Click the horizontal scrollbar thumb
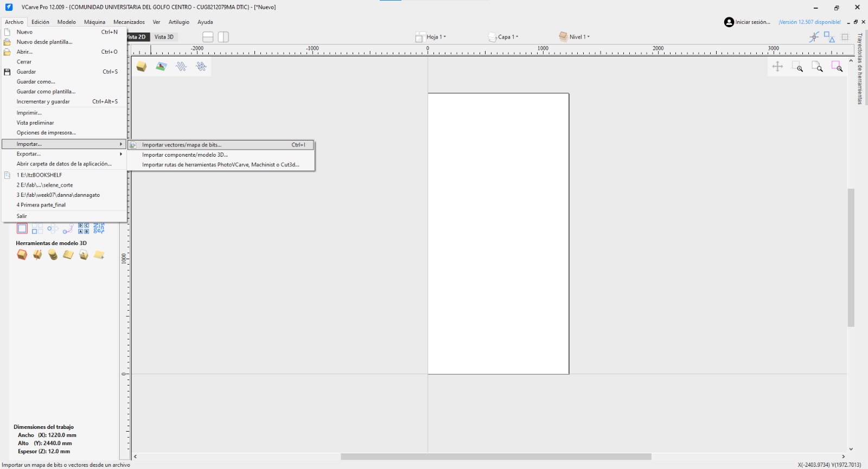The width and height of the screenshot is (868, 469). [x=496, y=457]
